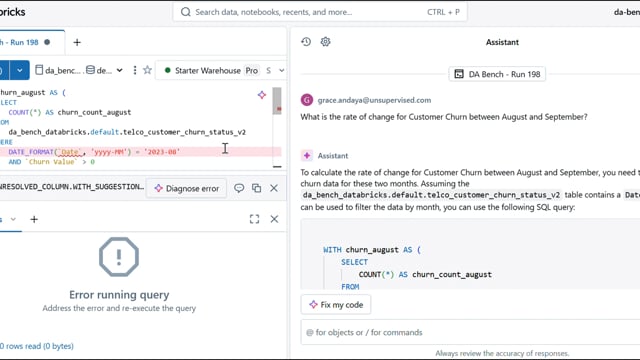Open the Assistant chat history icon
This screenshot has height=360, width=640.
click(x=306, y=42)
